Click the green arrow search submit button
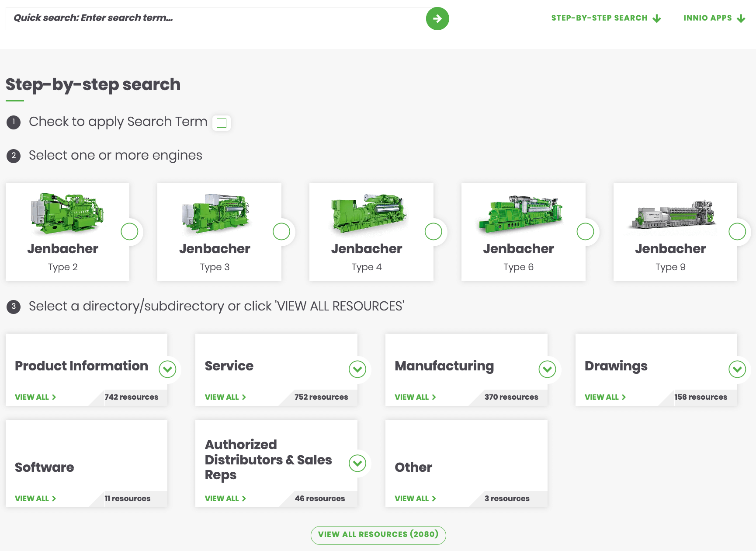The width and height of the screenshot is (756, 551). coord(437,19)
